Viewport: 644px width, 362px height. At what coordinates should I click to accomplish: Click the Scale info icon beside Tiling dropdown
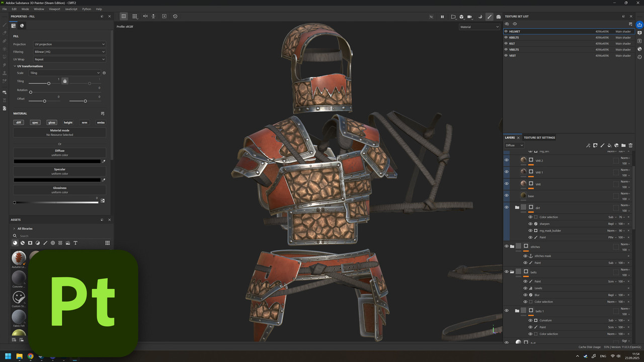[104, 73]
